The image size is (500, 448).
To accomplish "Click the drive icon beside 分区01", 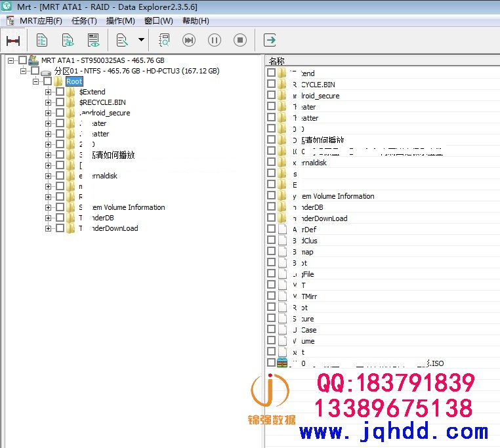I will (x=46, y=72).
